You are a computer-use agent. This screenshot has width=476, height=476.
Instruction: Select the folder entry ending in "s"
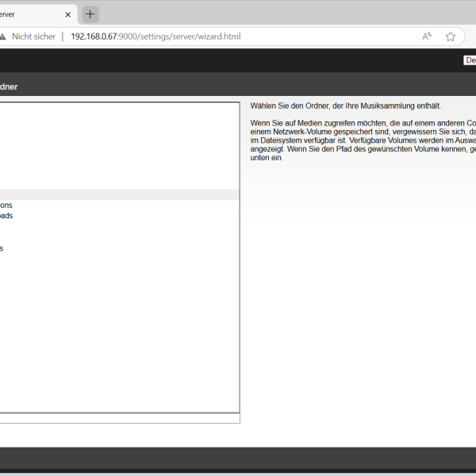pyautogui.click(x=2, y=248)
